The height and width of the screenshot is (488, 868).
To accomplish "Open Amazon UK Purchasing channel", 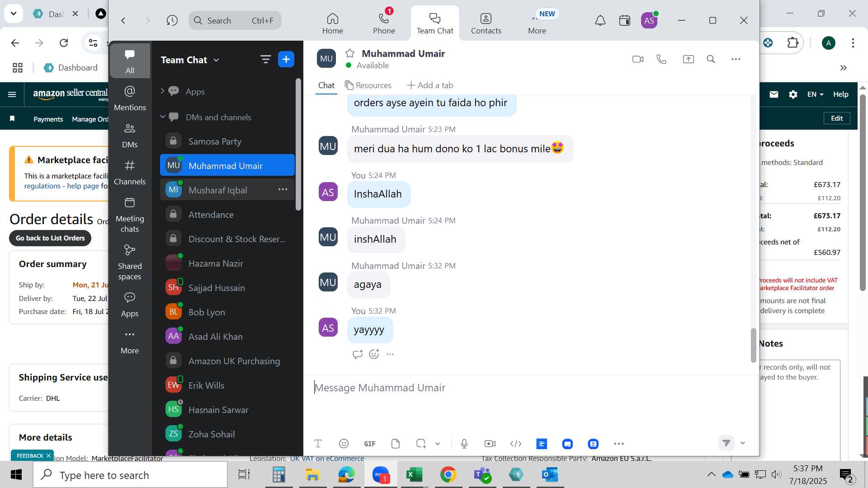I will pyautogui.click(x=227, y=361).
